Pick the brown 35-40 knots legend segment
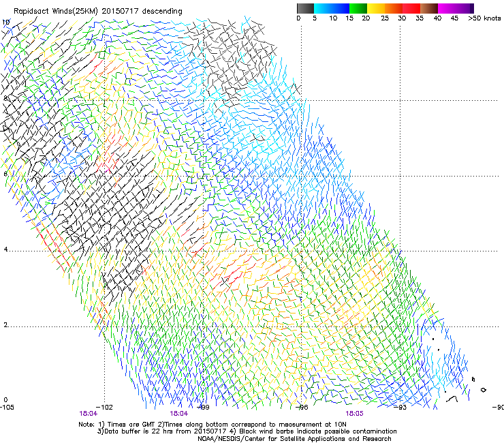The image size is (504, 443). [429, 8]
